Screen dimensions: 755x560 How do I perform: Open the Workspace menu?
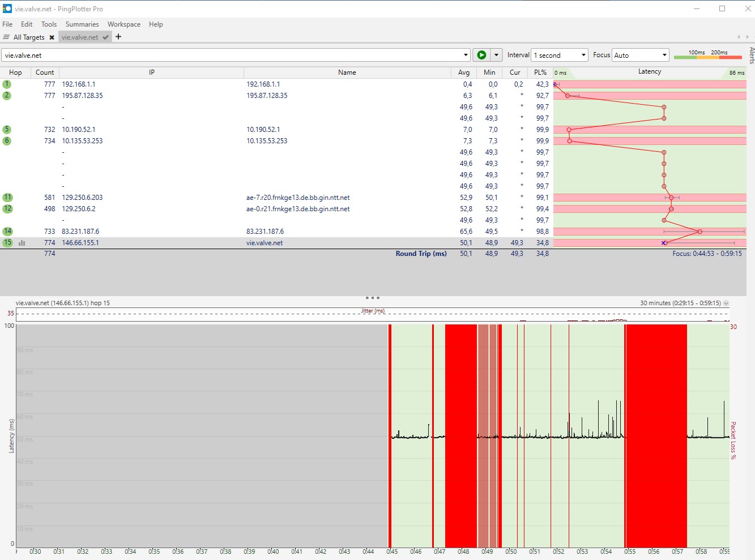coord(124,24)
